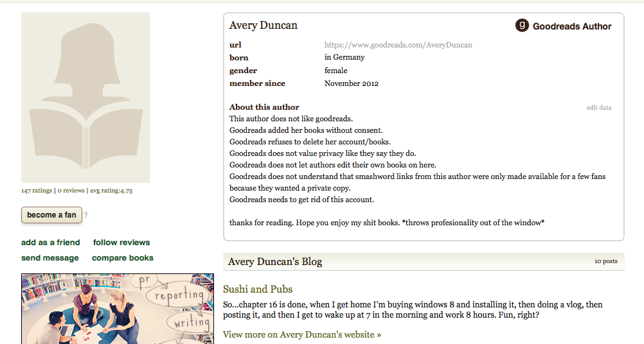Click the 'url' field label
The image size is (644, 344).
tap(235, 45)
